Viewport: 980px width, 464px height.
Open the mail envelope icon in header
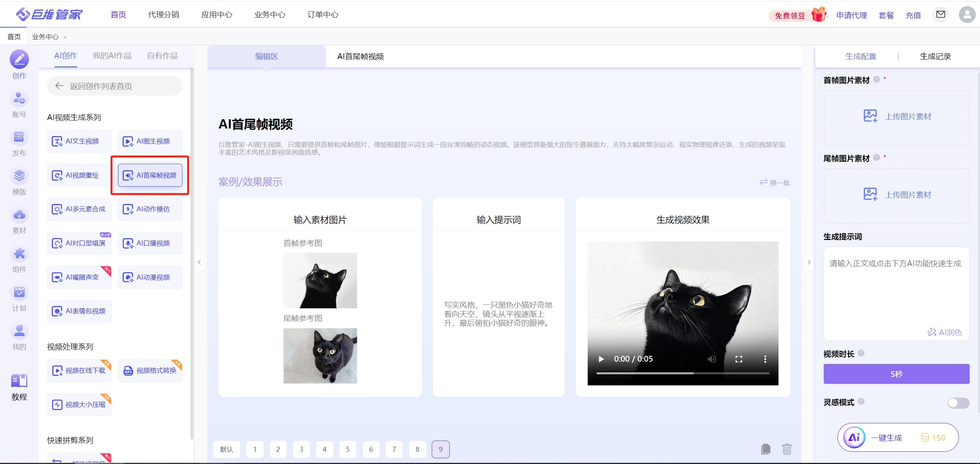pyautogui.click(x=941, y=15)
